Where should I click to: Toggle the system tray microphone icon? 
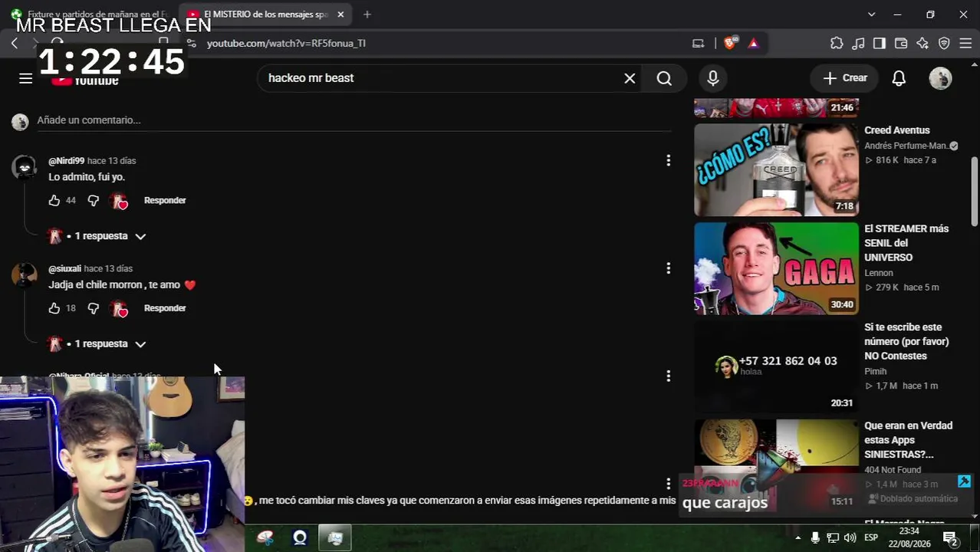[815, 538]
